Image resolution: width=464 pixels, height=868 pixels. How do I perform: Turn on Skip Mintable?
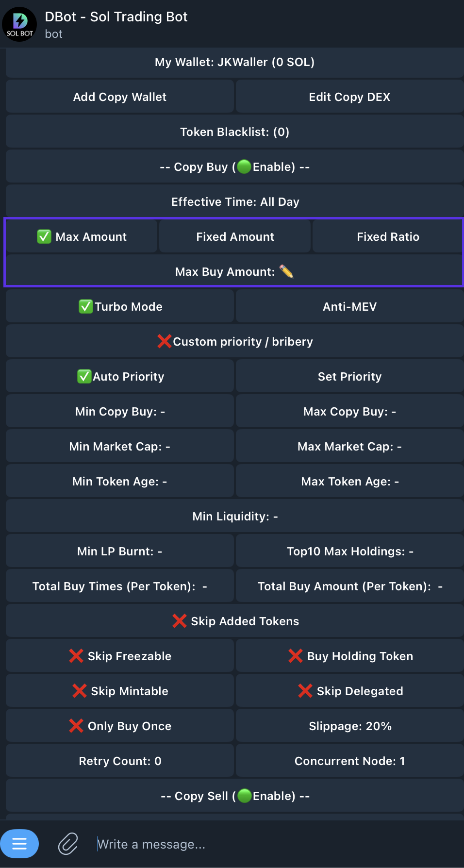pyautogui.click(x=120, y=691)
